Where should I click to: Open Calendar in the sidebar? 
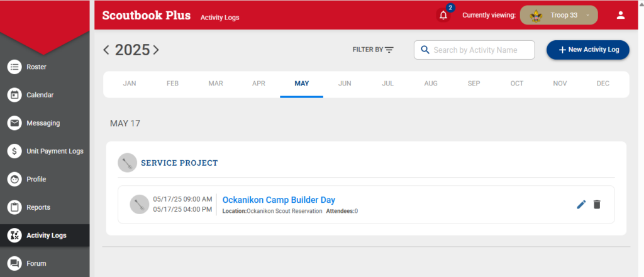tap(39, 95)
